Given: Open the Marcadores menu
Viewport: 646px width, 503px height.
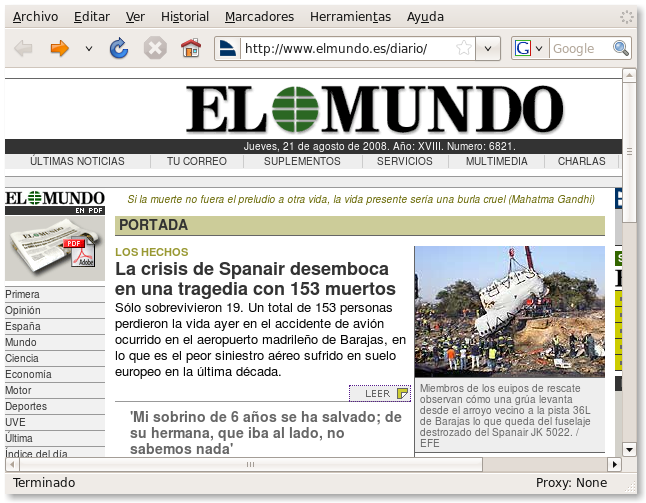Looking at the screenshot, I should 259,16.
